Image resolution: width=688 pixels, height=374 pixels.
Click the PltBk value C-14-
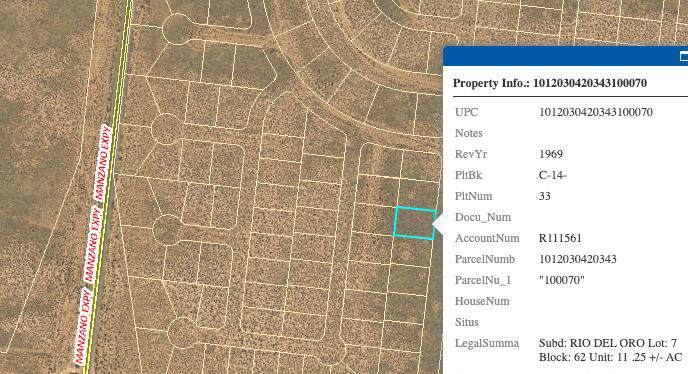tap(553, 175)
